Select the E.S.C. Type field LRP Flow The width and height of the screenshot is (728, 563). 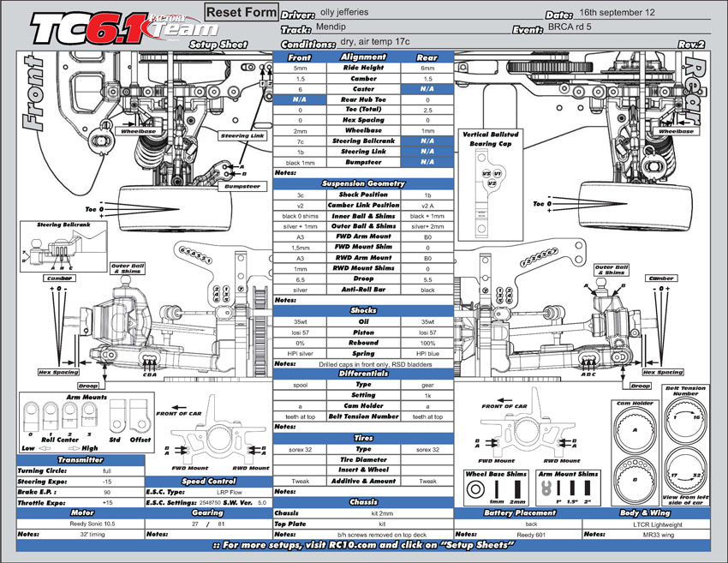tap(230, 492)
